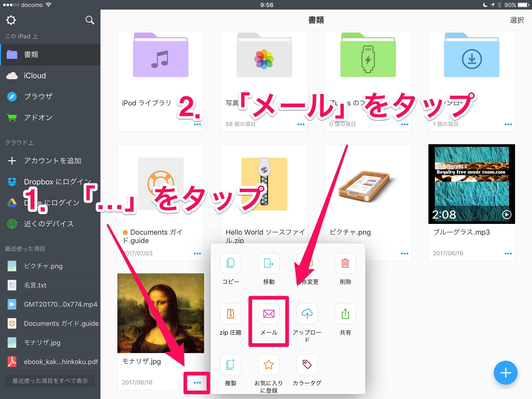Viewport: 532px width, 399px height.
Task: Tap the お気に入りに登録 star icon
Action: pos(269,364)
